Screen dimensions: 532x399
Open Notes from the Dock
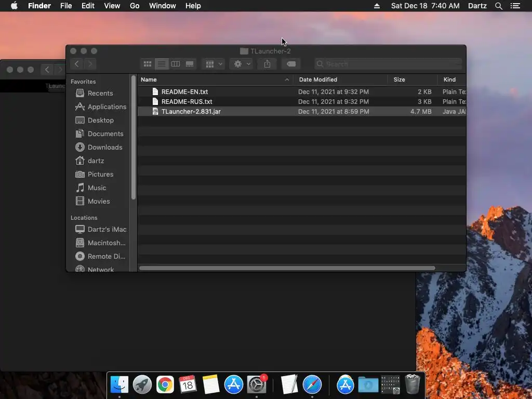211,384
